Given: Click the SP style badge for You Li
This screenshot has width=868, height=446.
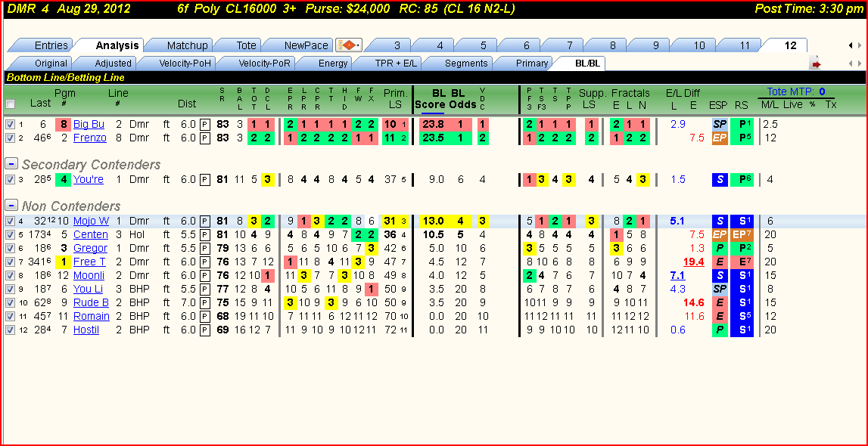Looking at the screenshot, I should pos(720,289).
